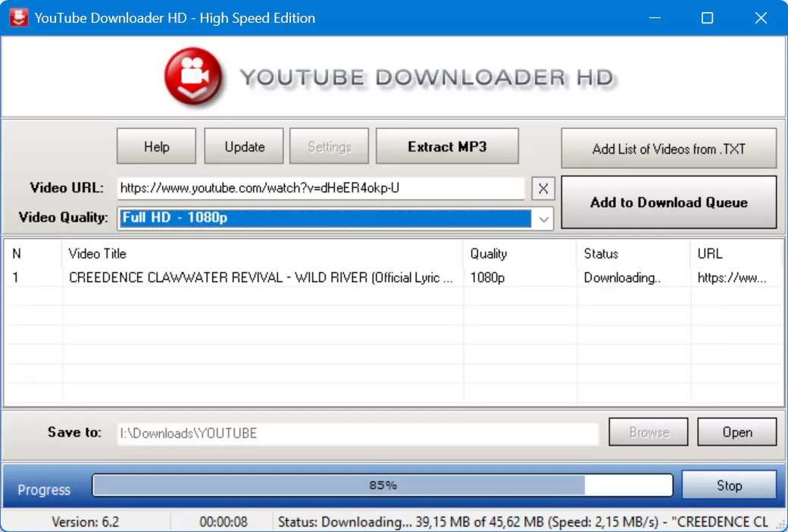Click the 00:00:08 elapsed time in status bar
Screen dimensions: 788x532
[223, 522]
